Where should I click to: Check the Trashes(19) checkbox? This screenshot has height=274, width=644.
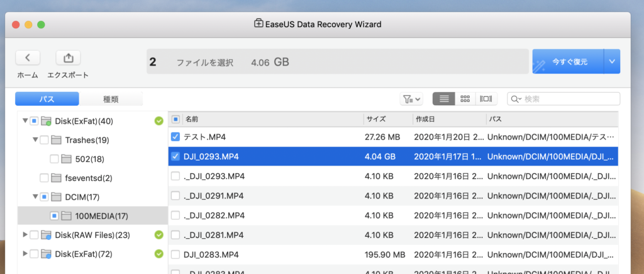(x=44, y=140)
